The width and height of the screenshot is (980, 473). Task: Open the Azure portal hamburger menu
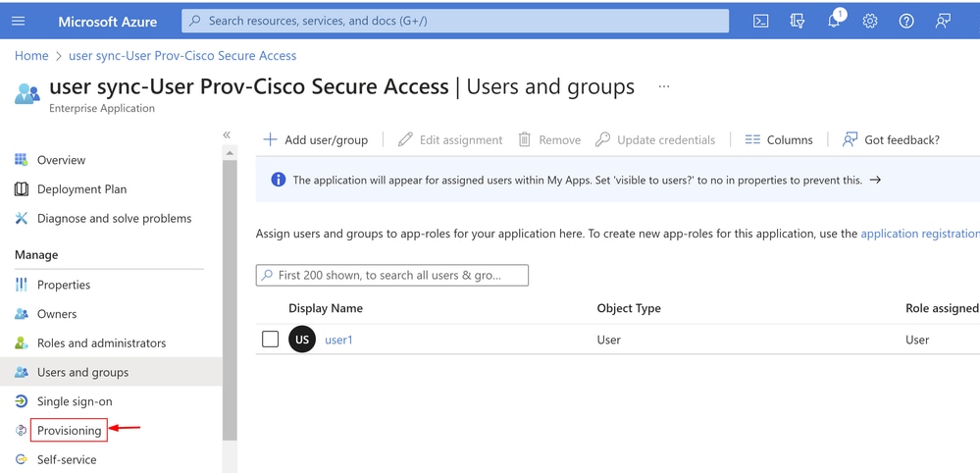coord(19,21)
